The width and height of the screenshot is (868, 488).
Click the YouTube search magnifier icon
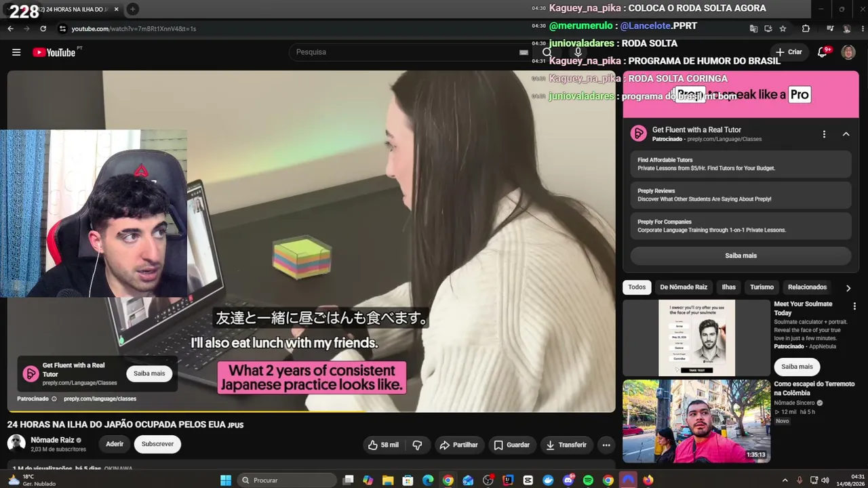coord(547,52)
